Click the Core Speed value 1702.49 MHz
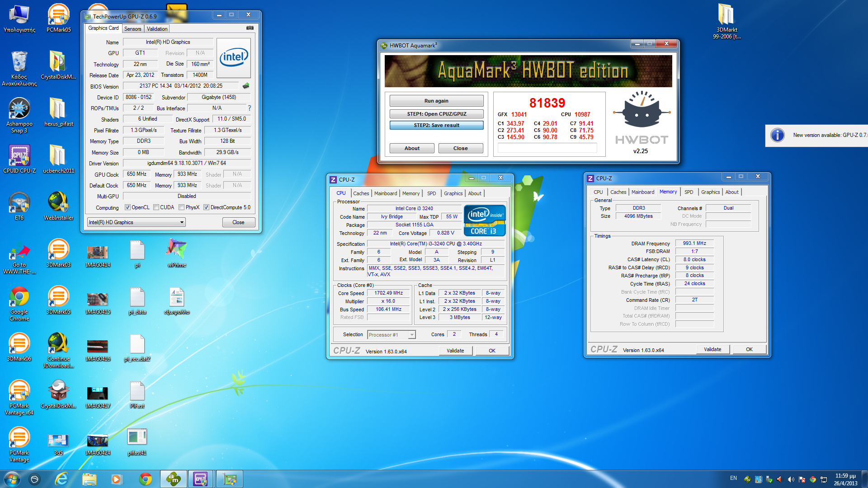Screen dimensions: 868x488 tap(388, 293)
